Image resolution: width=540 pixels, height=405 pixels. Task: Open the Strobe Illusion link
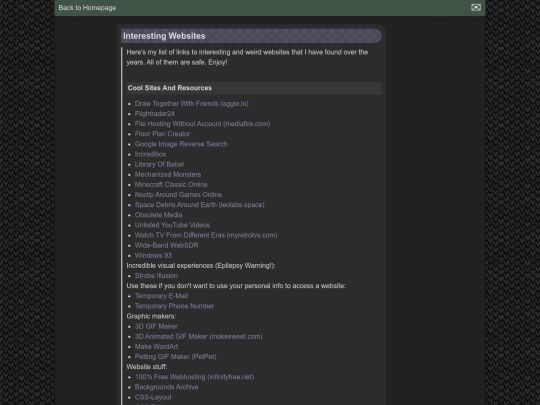click(156, 276)
